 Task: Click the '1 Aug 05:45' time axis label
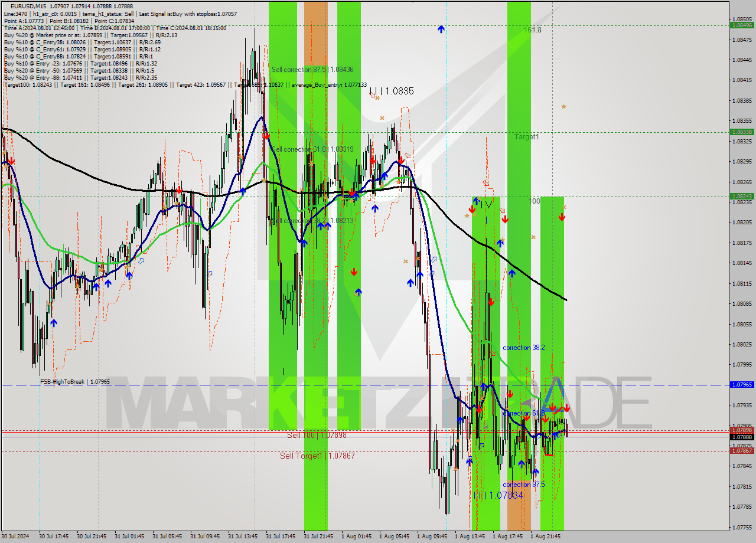point(394,537)
